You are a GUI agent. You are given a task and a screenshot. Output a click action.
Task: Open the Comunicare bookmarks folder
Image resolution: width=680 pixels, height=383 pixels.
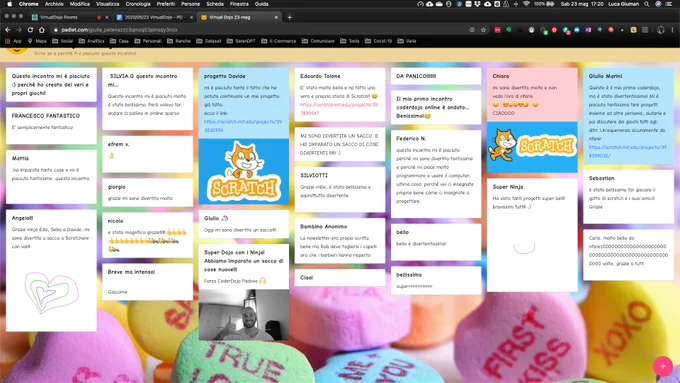[318, 41]
